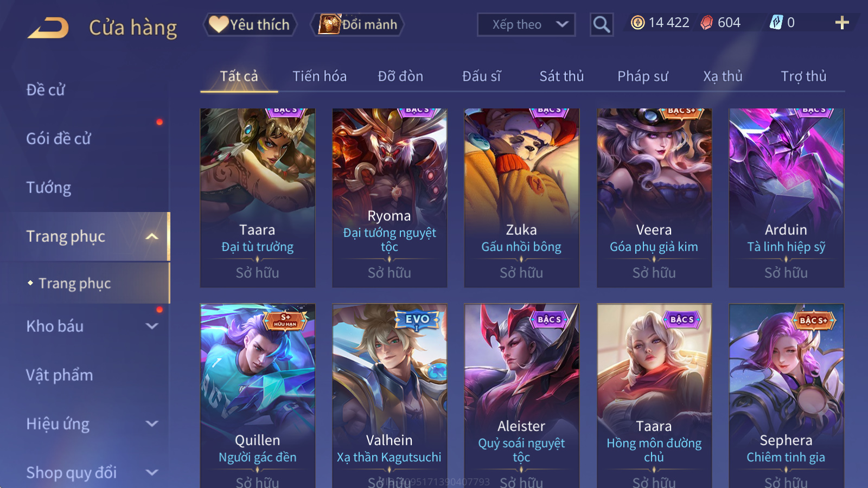Open Tướng in the sidebar
This screenshot has width=868, height=488.
pyautogui.click(x=49, y=188)
